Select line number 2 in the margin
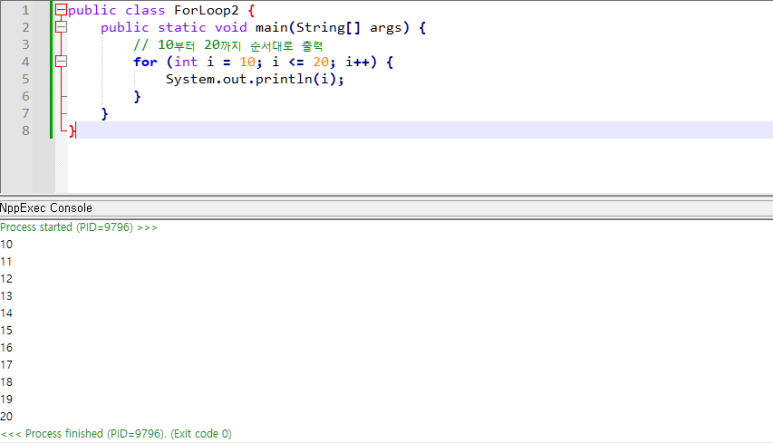773x443 pixels. coord(25,28)
